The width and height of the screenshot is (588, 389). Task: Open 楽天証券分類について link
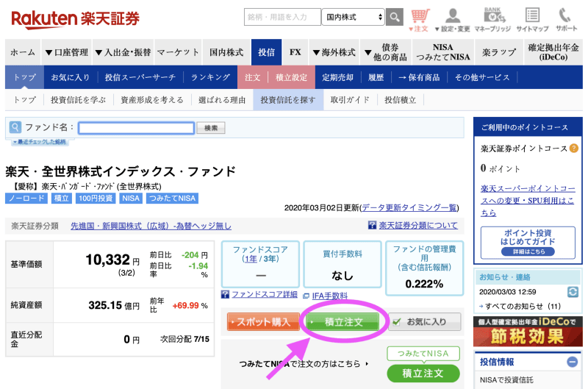[x=418, y=225]
